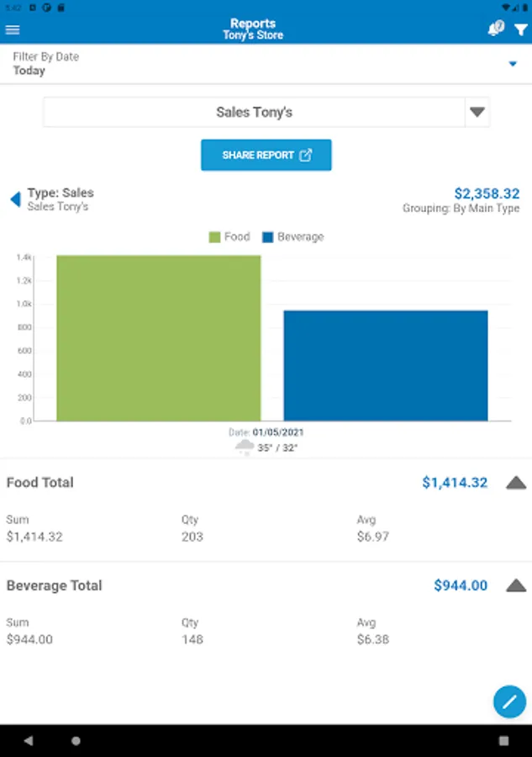Tap the Sales Tony's report selector field
The height and width of the screenshot is (757, 532).
pos(254,112)
